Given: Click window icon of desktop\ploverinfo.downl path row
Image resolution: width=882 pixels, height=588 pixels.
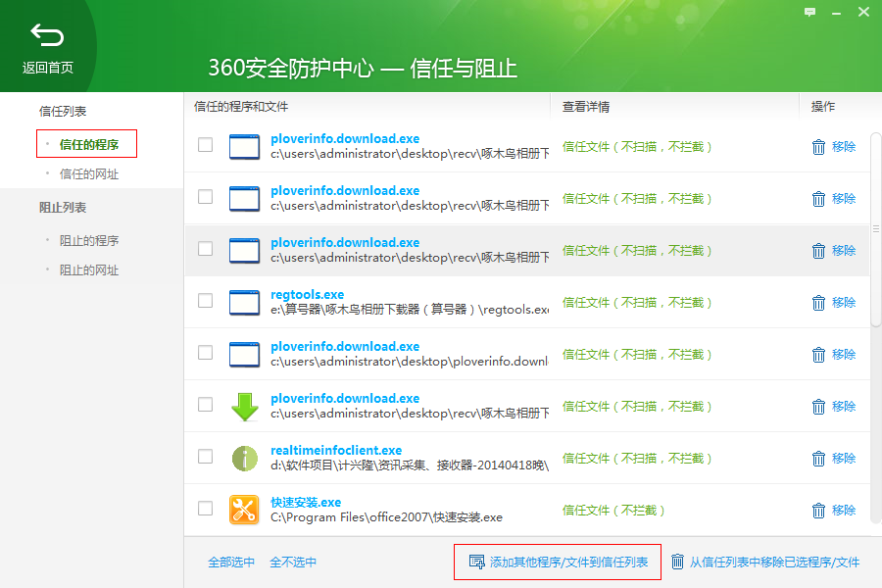Looking at the screenshot, I should [244, 355].
